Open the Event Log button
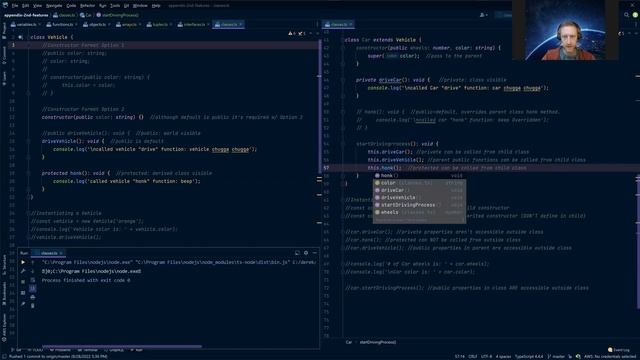The width and height of the screenshot is (640, 360). click(619, 350)
